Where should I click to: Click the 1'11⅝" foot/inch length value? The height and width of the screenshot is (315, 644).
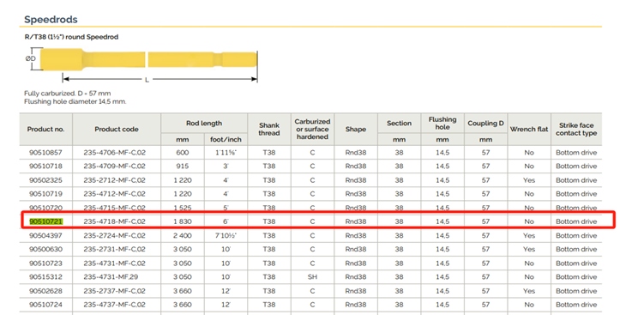pos(226,153)
